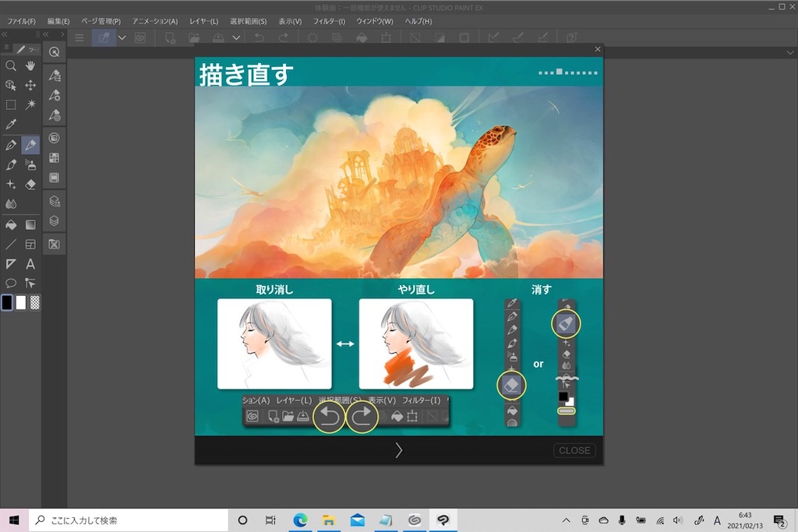Click the Redo arrow in command bar
Image resolution: width=798 pixels, height=532 pixels.
[x=284, y=37]
